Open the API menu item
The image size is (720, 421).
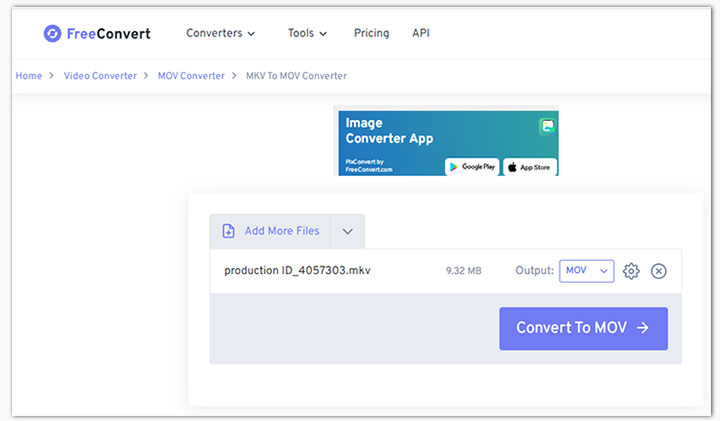pyautogui.click(x=420, y=33)
